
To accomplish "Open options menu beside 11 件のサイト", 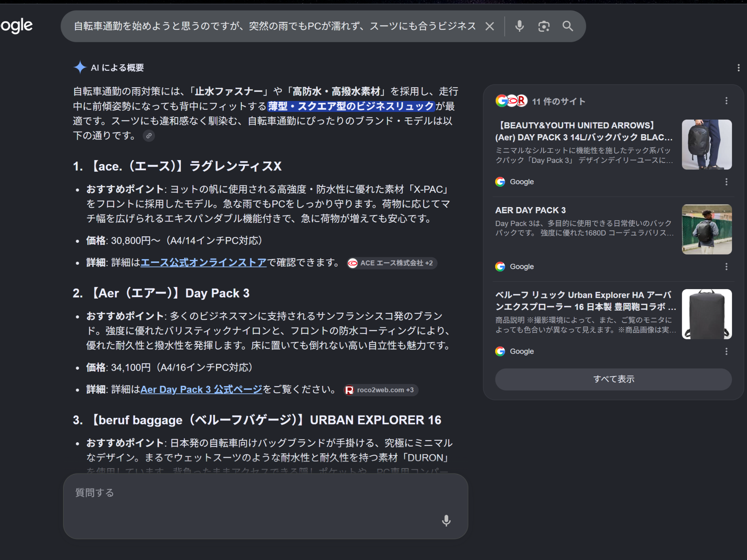I will (x=726, y=101).
